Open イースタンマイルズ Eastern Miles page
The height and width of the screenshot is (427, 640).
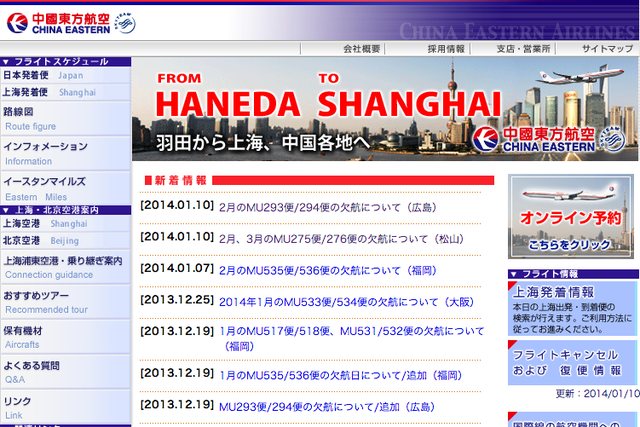[x=65, y=189]
